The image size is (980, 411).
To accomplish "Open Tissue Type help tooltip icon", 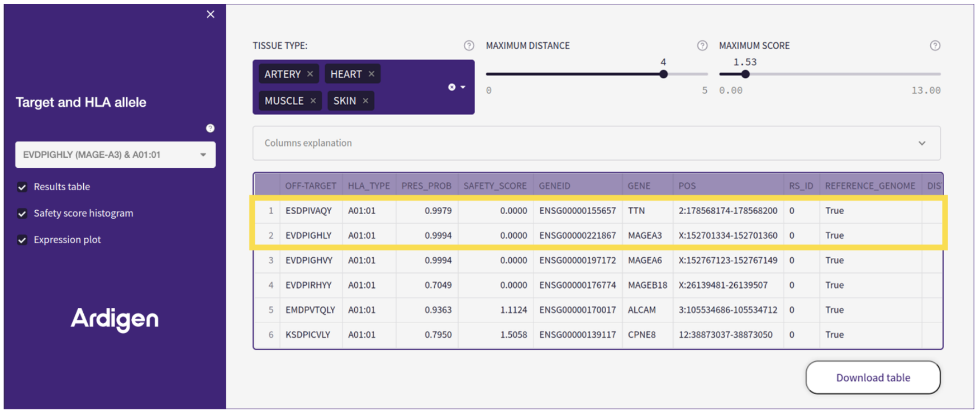I will pos(469,46).
